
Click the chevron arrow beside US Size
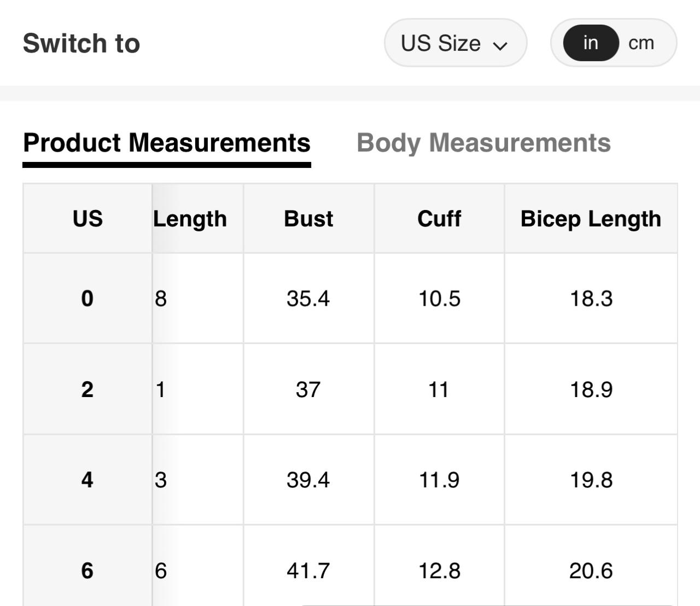500,45
